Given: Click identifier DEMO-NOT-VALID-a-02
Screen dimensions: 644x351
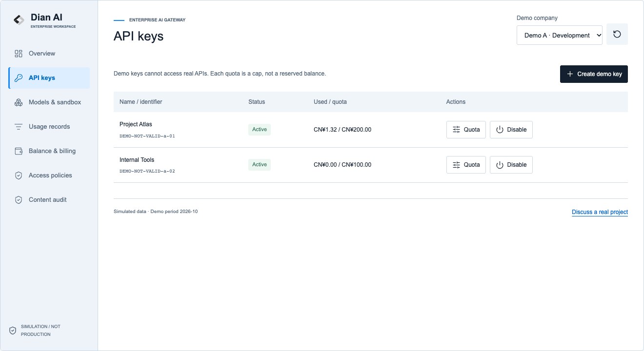Looking at the screenshot, I should click(x=147, y=172).
